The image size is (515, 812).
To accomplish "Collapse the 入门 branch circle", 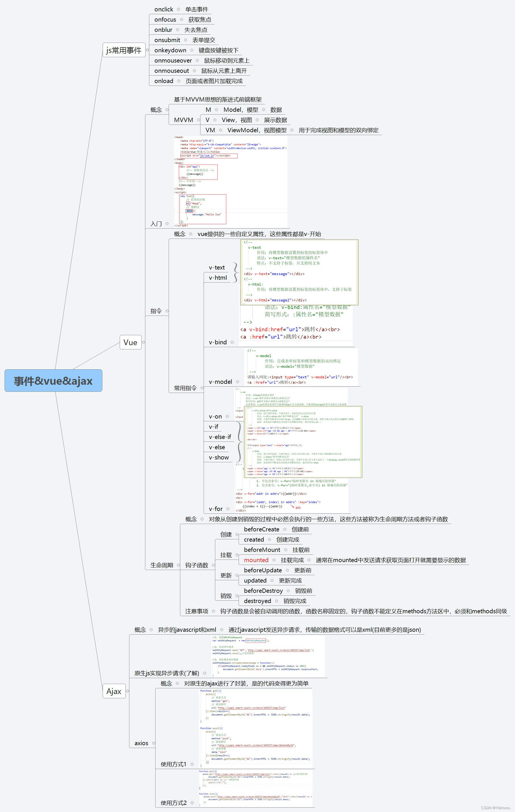I will pyautogui.click(x=167, y=223).
